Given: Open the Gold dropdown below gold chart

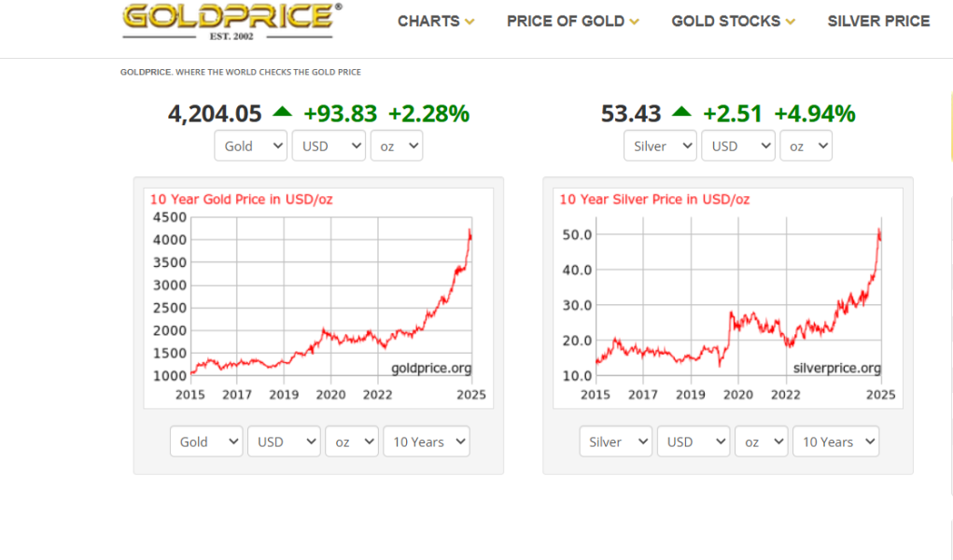Looking at the screenshot, I should point(206,441).
